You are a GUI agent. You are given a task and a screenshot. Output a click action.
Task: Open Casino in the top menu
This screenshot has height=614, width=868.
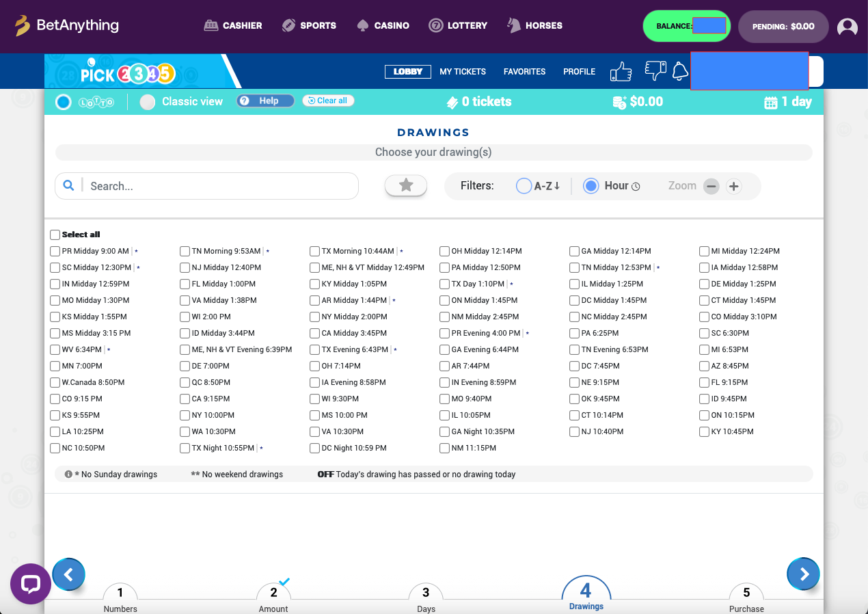[x=383, y=25]
